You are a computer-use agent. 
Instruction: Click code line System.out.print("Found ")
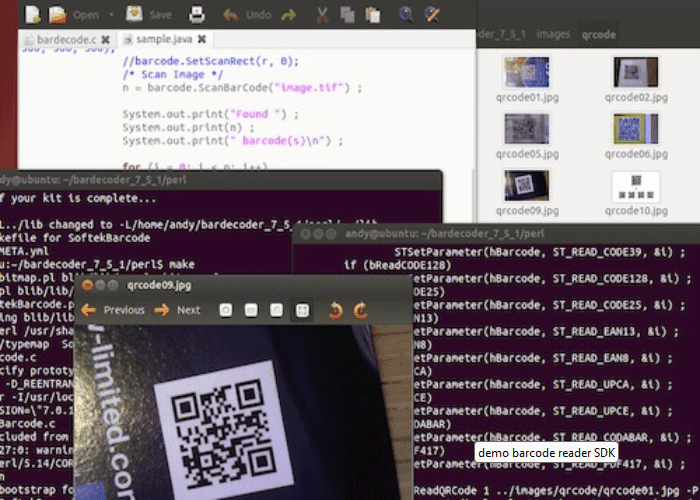[211, 114]
